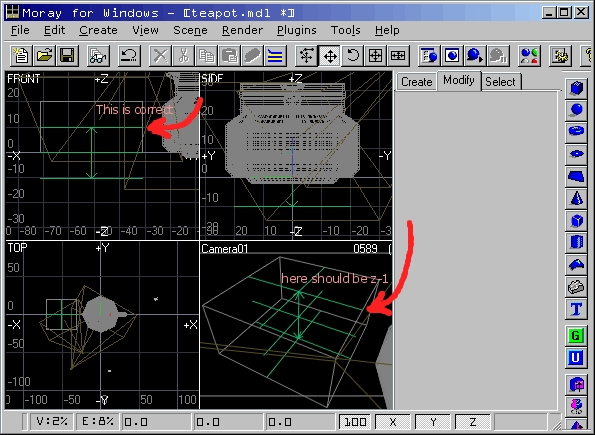Screen dimensions: 595x435
Task: Switch to the Select tab
Action: (501, 82)
